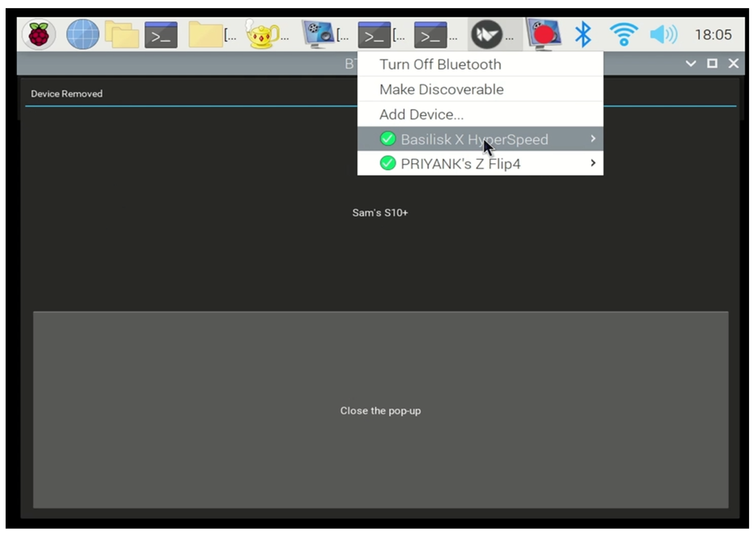Launch the web browser globe icon
The width and height of the screenshot is (756, 536).
82,34
